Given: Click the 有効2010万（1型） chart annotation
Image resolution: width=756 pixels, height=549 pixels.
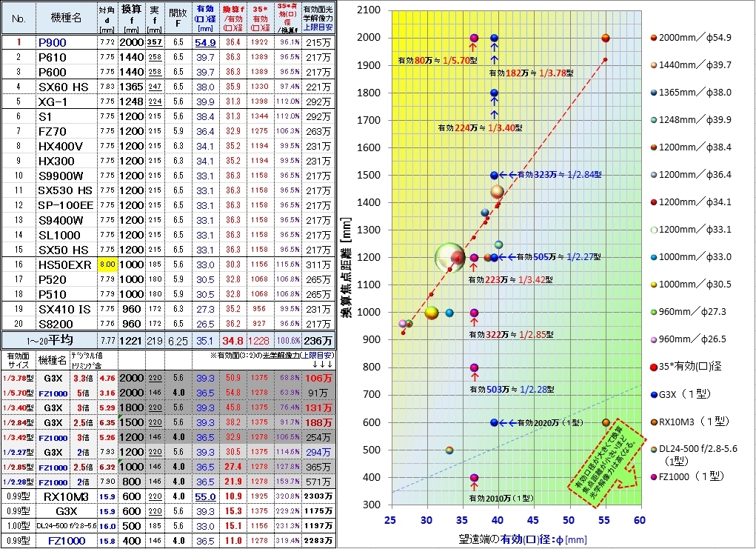Looking at the screenshot, I should [x=502, y=499].
